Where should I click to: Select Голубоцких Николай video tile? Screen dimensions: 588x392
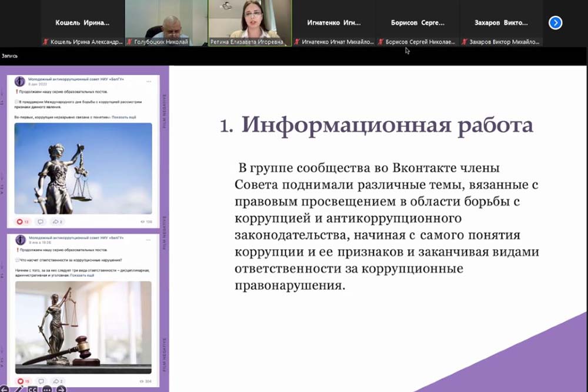166,23
